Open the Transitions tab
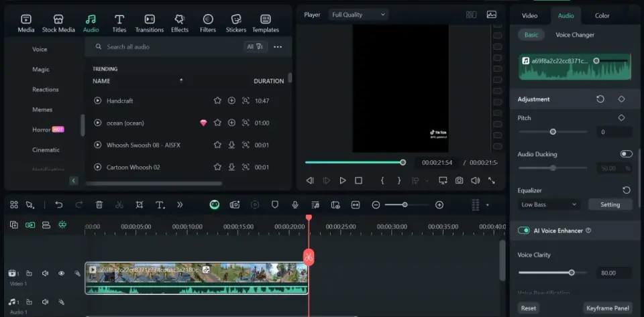 [150, 23]
